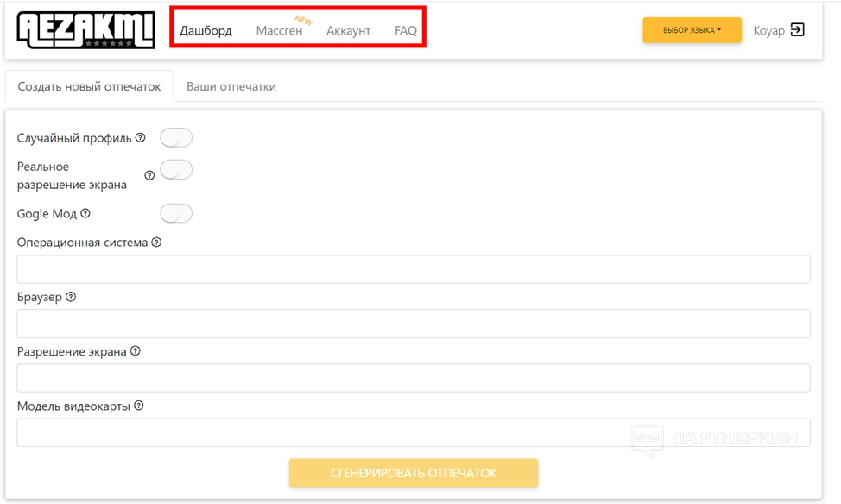Screen dimensions: 841x504
Task: Toggle the Случайный профиль switch
Action: point(176,138)
